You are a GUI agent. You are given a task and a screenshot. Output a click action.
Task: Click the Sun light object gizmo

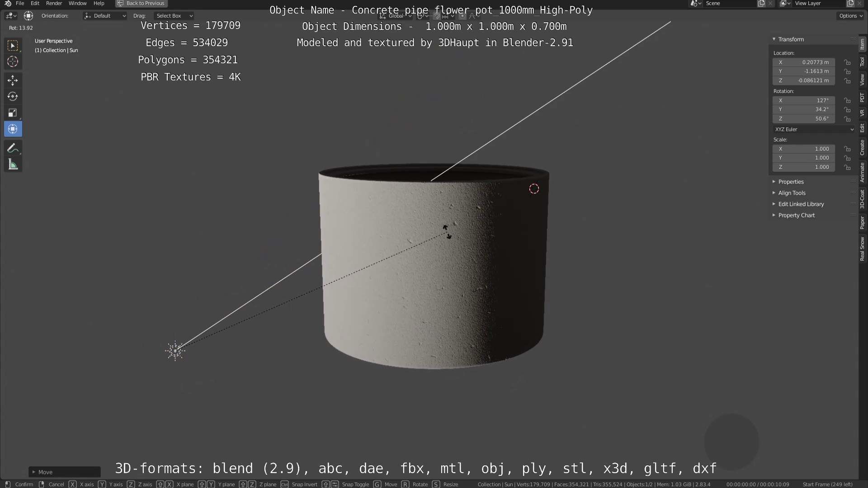[x=175, y=351]
